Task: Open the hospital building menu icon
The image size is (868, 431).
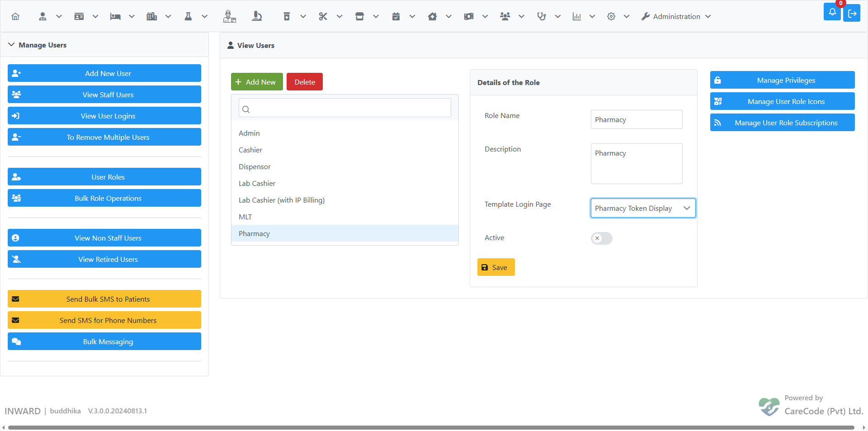Action: (152, 16)
